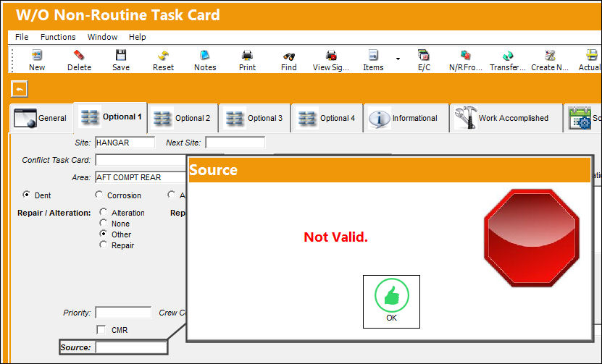Click the New toolbar icon
Viewport: 602px width, 364px height.
pyautogui.click(x=37, y=56)
